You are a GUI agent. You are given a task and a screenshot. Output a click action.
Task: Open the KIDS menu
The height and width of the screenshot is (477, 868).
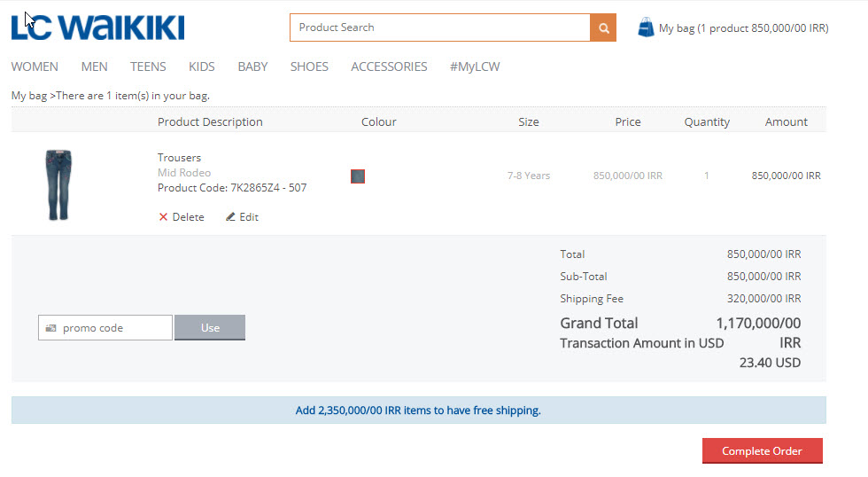point(202,67)
